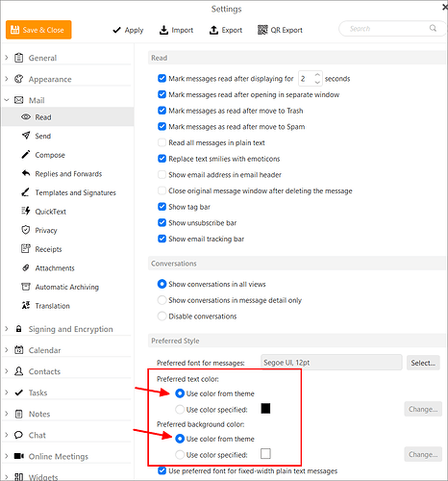
Task: Collapse the Mail settings section
Action: tap(7, 100)
